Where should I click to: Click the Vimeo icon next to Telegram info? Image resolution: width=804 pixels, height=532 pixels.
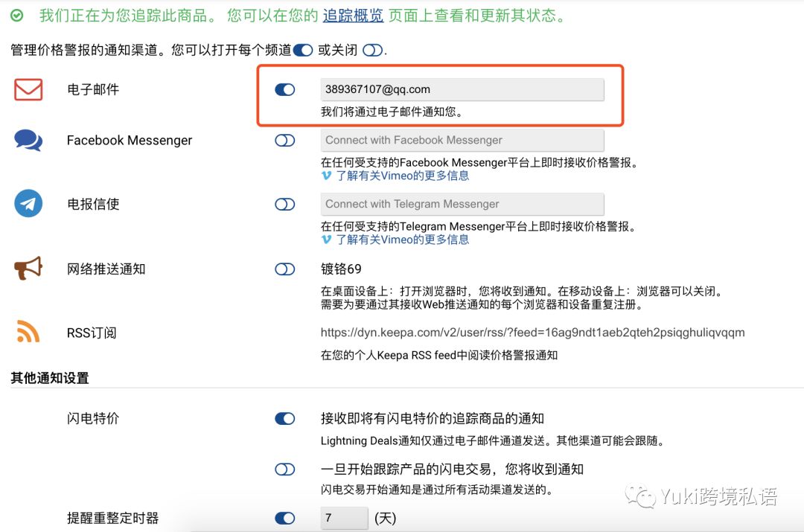point(326,240)
